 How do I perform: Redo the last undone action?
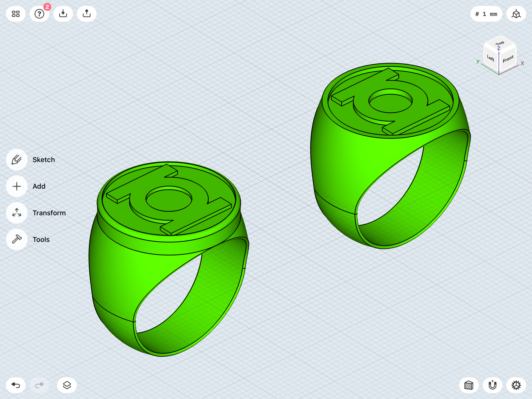39,385
